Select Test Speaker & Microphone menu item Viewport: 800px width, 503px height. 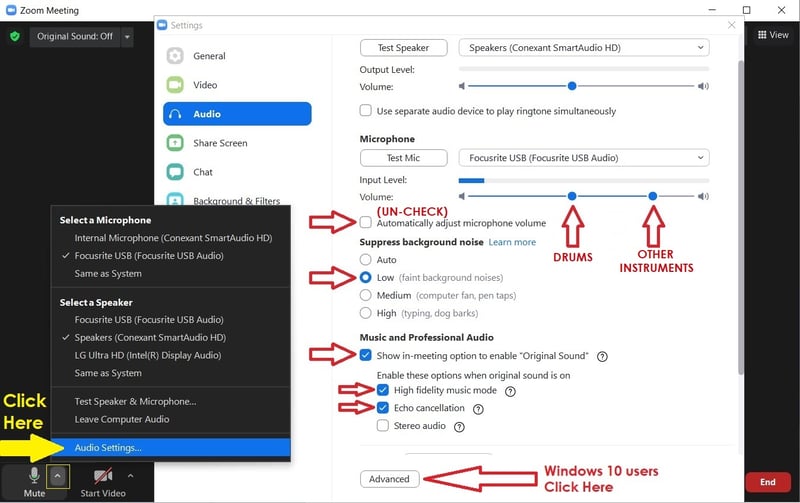click(135, 401)
